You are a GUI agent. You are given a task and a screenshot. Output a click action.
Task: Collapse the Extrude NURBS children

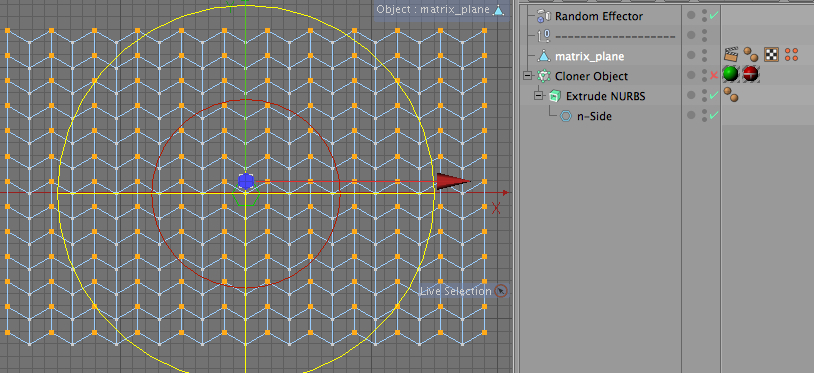539,96
